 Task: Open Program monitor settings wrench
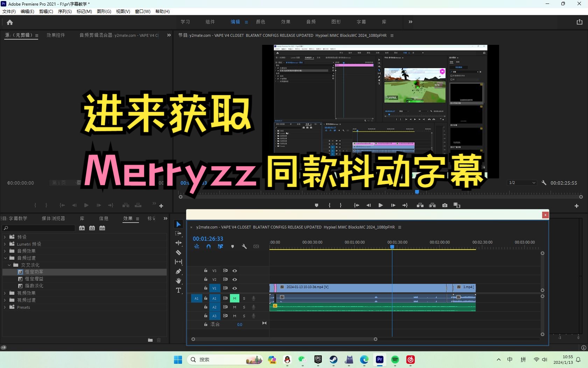544,183
